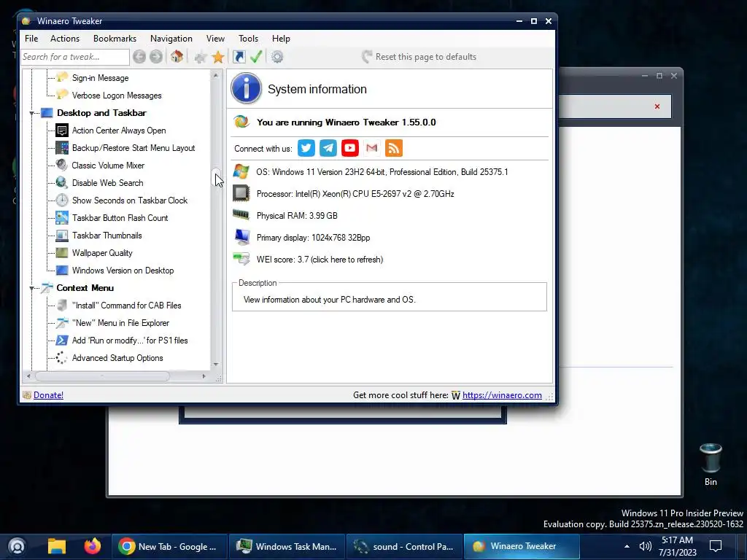Click the Wallpaper Quality icon

[62, 253]
